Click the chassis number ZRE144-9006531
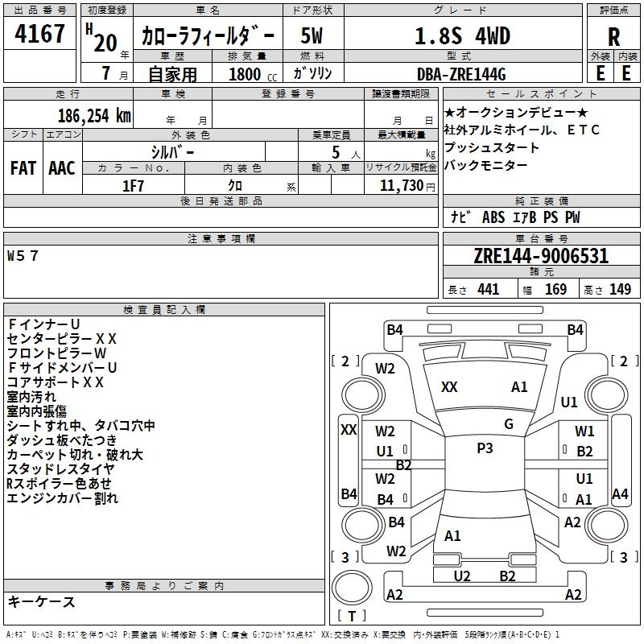Screen dimensions: 644x644 click(541, 256)
